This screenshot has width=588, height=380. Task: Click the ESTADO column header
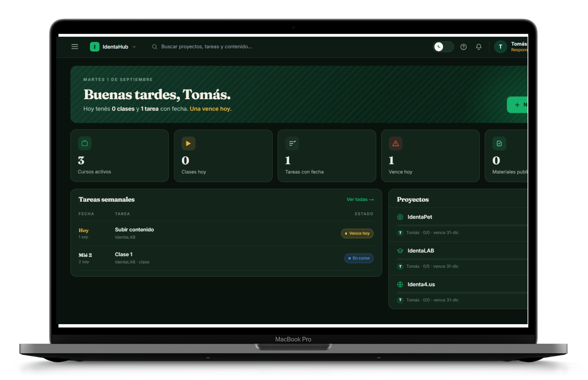pos(364,214)
